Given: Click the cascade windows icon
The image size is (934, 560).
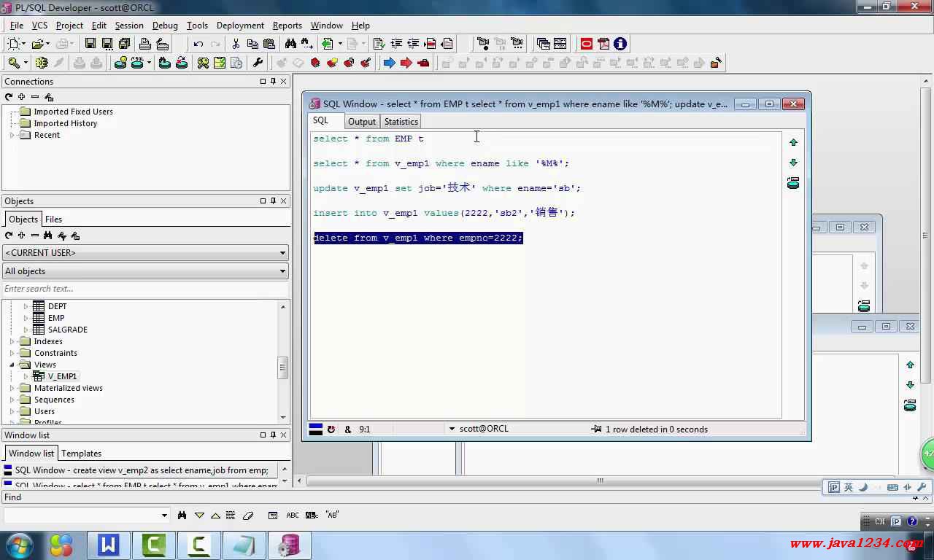Looking at the screenshot, I should (543, 44).
